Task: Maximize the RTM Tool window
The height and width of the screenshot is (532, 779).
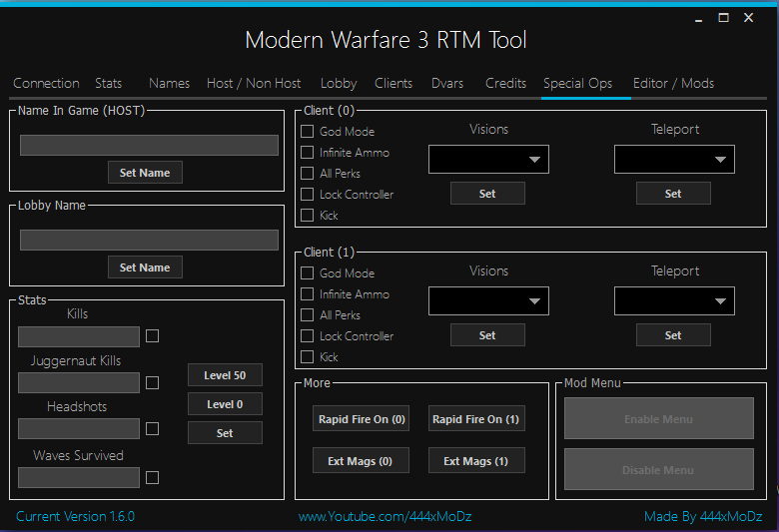Action: (724, 18)
